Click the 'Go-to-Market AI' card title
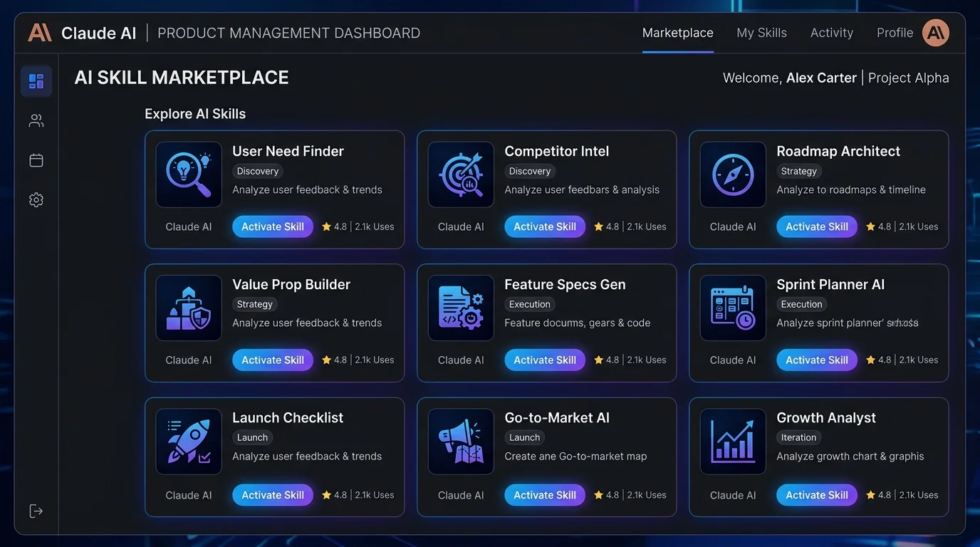Screen dimensions: 980x547 click(x=557, y=417)
